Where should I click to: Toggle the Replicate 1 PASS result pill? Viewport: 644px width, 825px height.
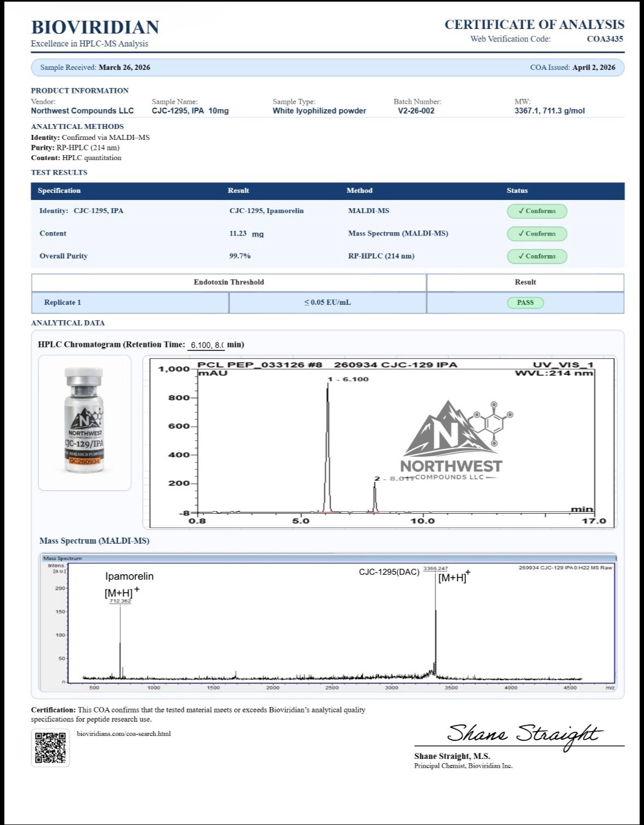tap(525, 302)
